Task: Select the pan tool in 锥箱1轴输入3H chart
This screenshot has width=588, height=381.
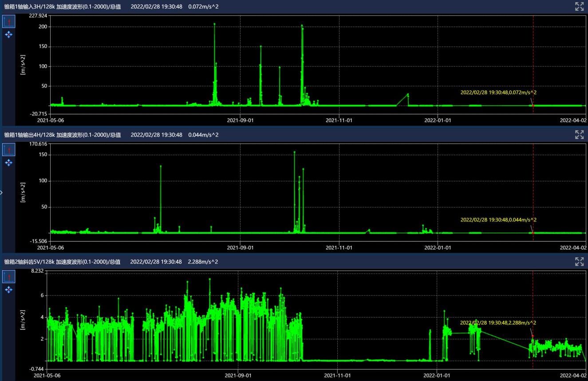Action: point(9,35)
